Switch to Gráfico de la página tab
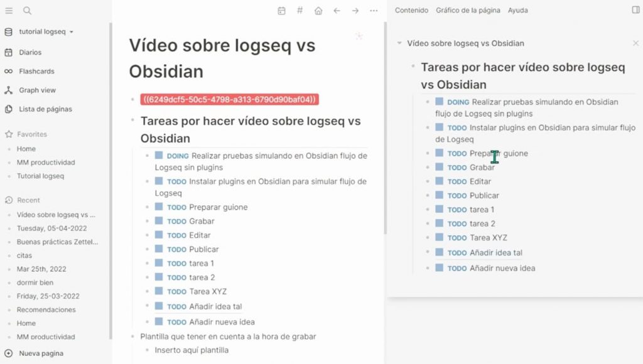 coord(468,10)
